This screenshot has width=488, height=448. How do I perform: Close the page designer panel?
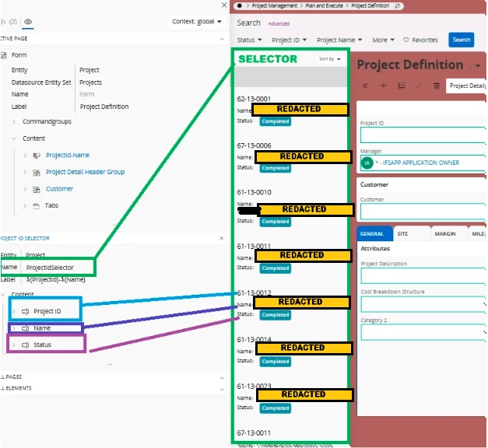[224, 5]
